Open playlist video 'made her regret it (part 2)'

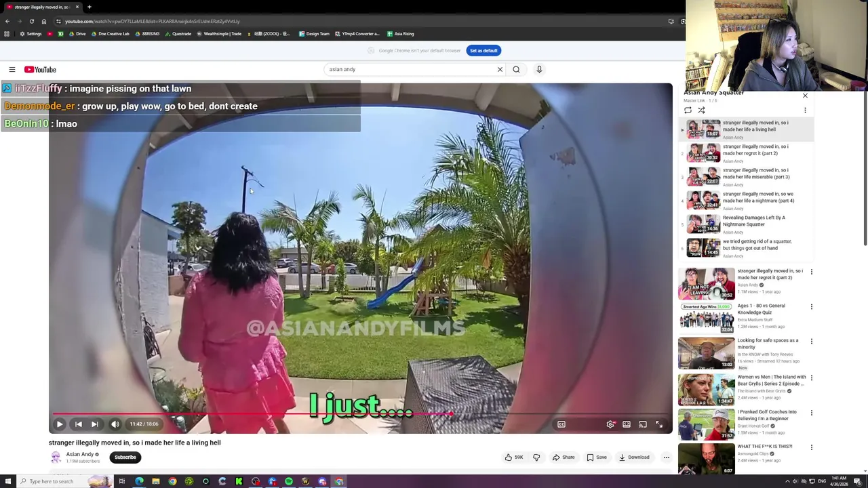pos(746,152)
